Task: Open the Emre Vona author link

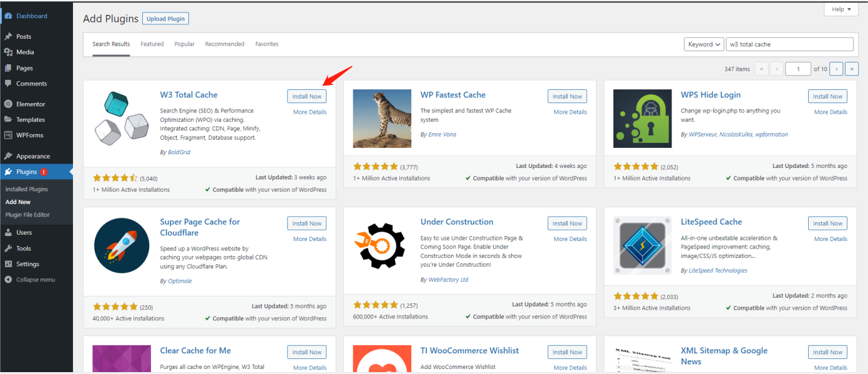Action: (442, 134)
